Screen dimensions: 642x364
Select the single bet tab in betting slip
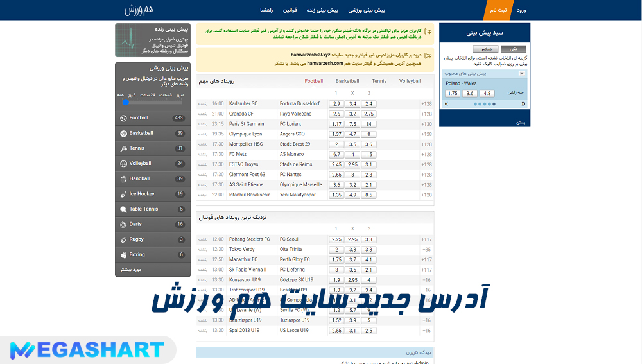(513, 49)
